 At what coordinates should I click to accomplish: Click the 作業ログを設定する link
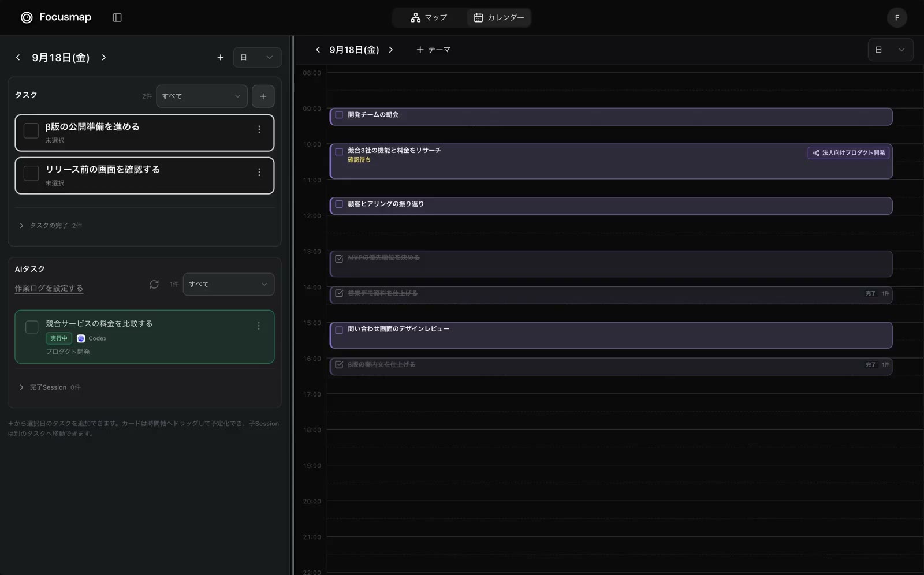[x=49, y=288]
